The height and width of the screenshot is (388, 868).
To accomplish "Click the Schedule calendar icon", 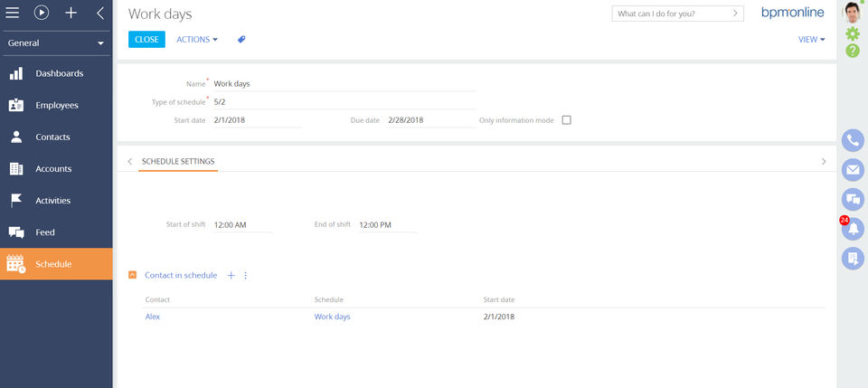I will click(16, 264).
